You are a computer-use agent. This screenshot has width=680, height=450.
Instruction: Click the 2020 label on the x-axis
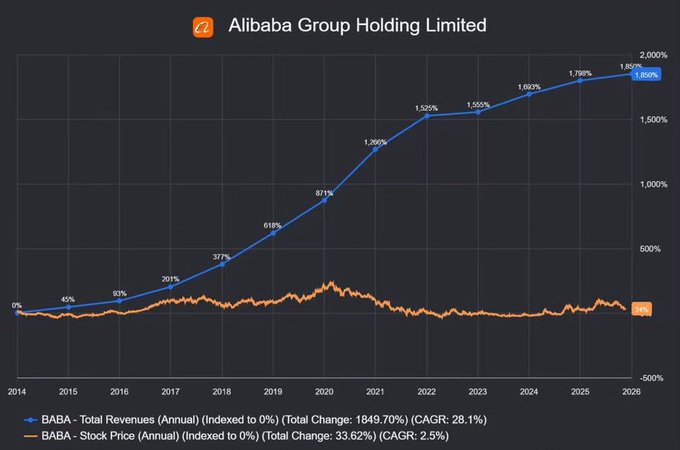(324, 391)
